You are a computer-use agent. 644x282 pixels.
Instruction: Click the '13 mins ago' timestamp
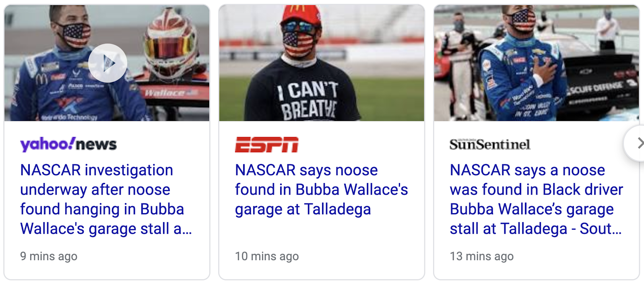point(481,256)
